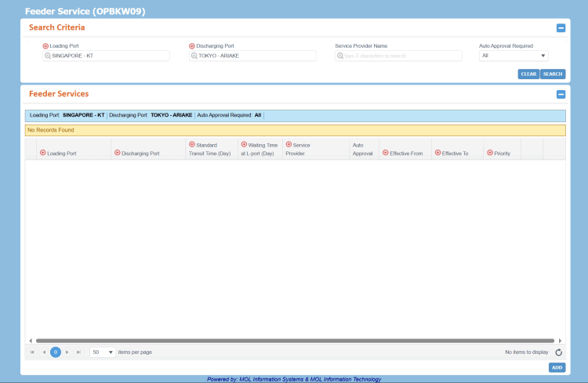Click the search icon in Loading Port field
Image resolution: width=588 pixels, height=383 pixels.
[48, 56]
